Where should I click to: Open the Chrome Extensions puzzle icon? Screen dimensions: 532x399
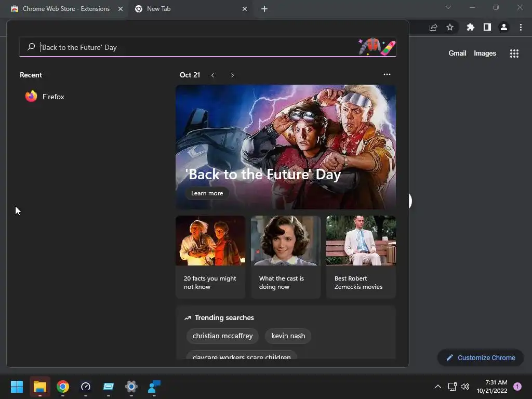coord(470,27)
